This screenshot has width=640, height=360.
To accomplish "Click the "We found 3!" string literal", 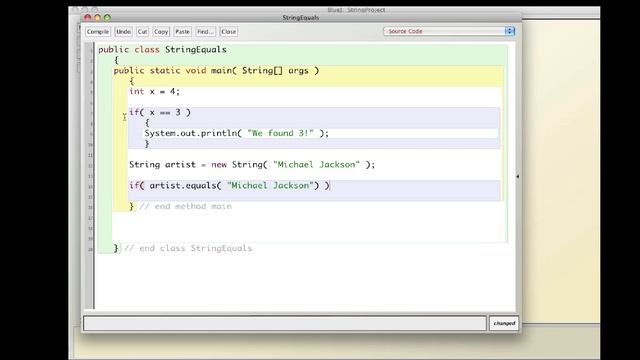I will (x=280, y=133).
